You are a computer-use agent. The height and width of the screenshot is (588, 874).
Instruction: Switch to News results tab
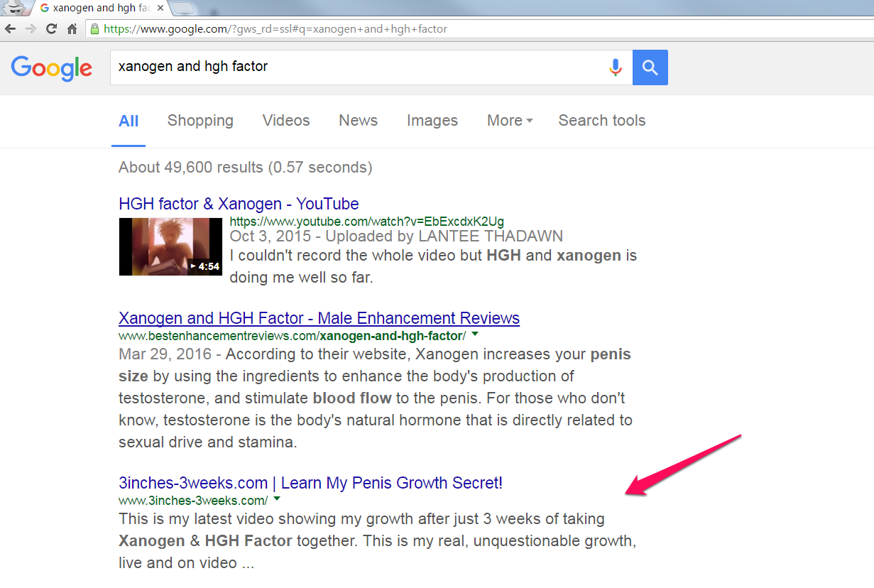pos(358,121)
